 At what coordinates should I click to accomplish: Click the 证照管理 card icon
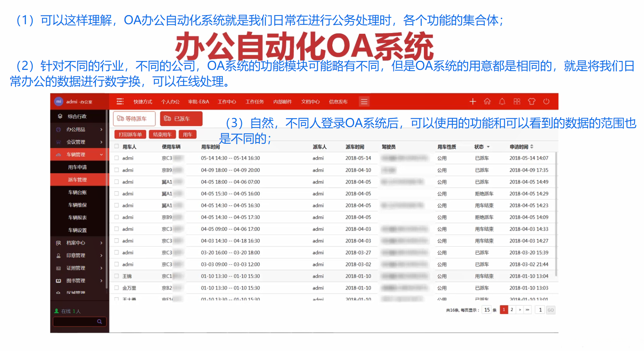click(59, 268)
